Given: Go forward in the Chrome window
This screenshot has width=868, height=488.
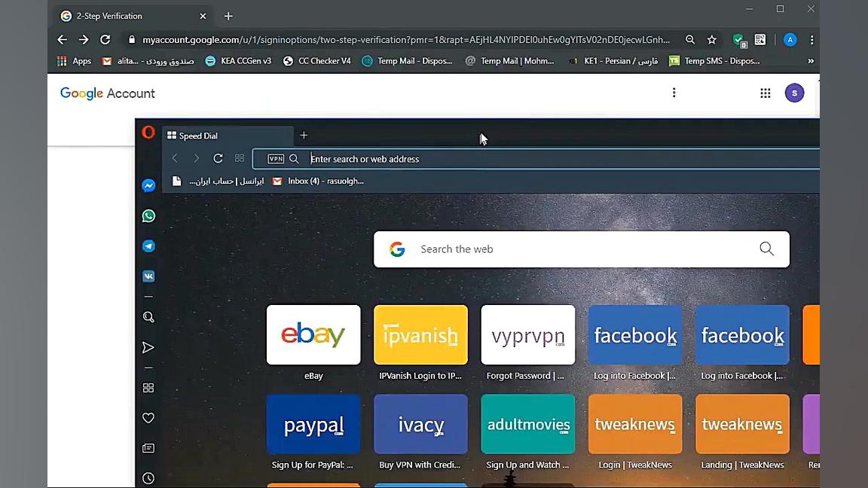Looking at the screenshot, I should coord(83,40).
